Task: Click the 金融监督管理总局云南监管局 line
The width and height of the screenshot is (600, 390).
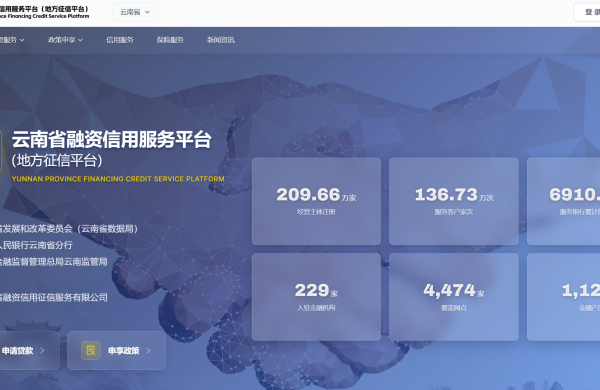Action: [x=54, y=262]
